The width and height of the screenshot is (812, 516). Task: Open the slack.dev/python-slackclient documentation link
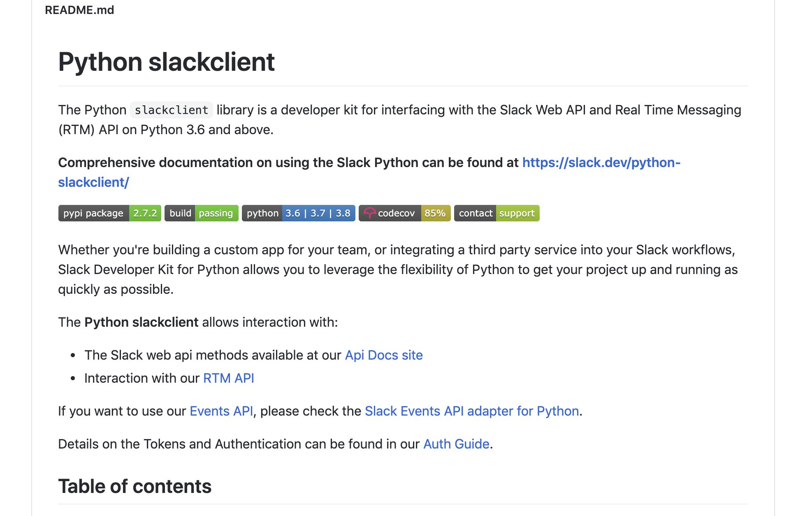[601, 163]
